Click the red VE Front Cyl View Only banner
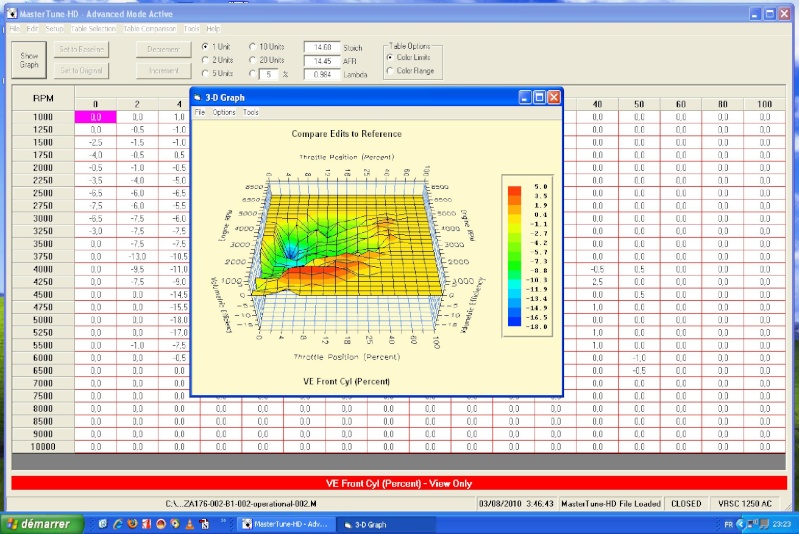The image size is (799, 534). [399, 483]
